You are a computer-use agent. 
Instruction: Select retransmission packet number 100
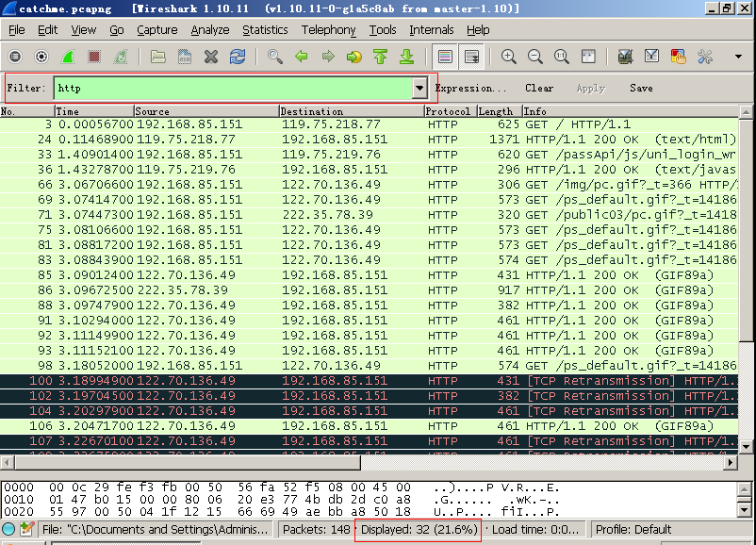click(x=369, y=381)
